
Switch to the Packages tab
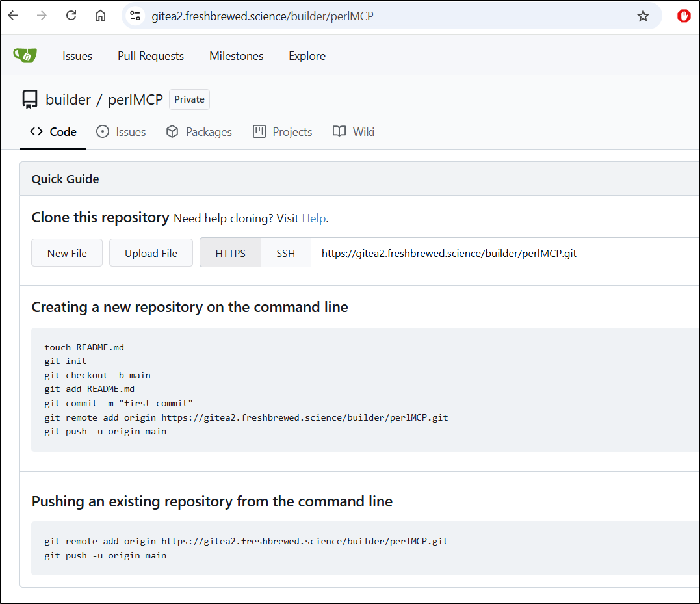pos(199,132)
